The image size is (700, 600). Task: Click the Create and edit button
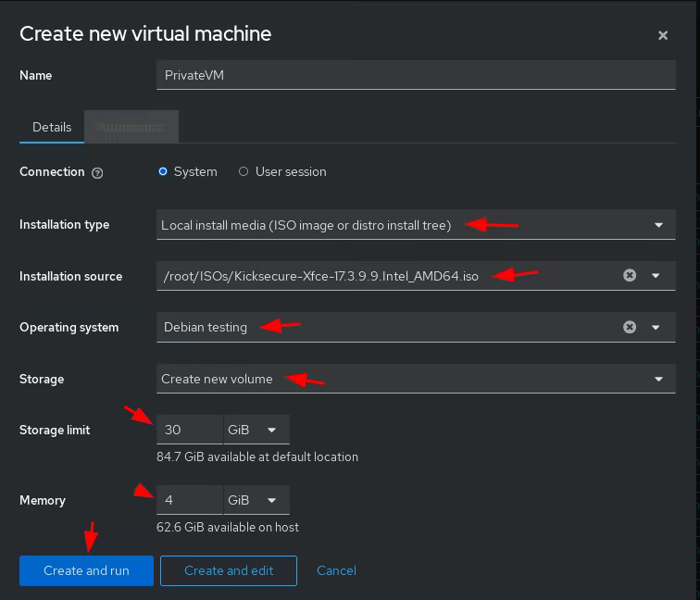coord(229,570)
